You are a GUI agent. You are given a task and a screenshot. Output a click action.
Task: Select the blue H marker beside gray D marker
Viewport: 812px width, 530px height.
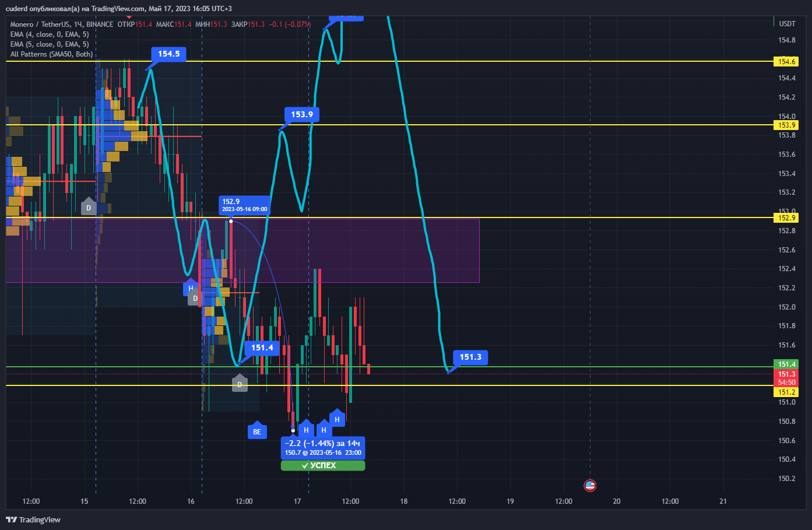pyautogui.click(x=191, y=287)
